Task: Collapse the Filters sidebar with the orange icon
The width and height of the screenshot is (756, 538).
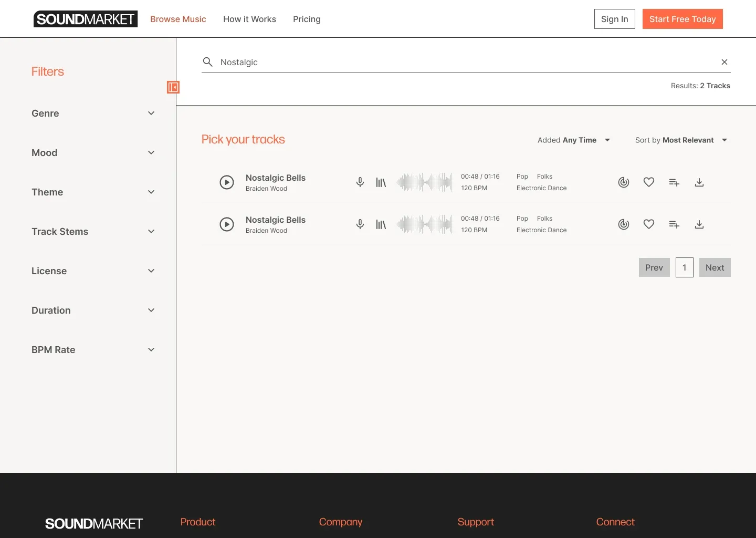Action: click(173, 87)
